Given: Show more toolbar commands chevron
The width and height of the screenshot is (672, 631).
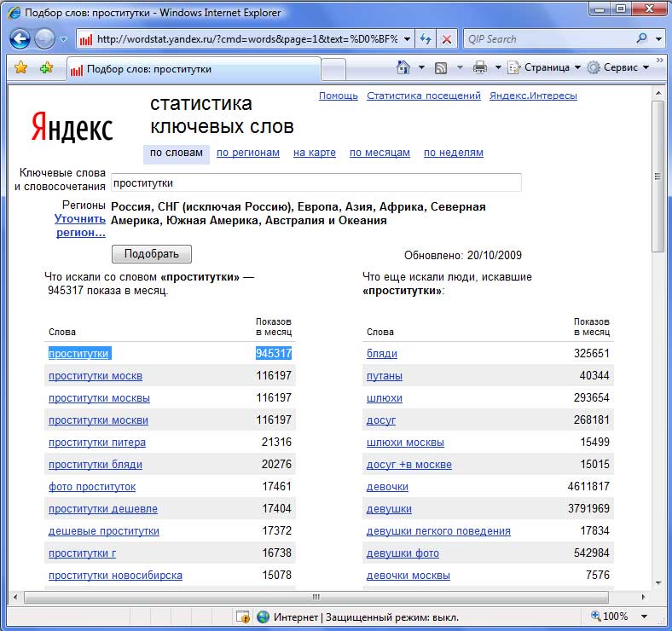Looking at the screenshot, I should point(659,60).
